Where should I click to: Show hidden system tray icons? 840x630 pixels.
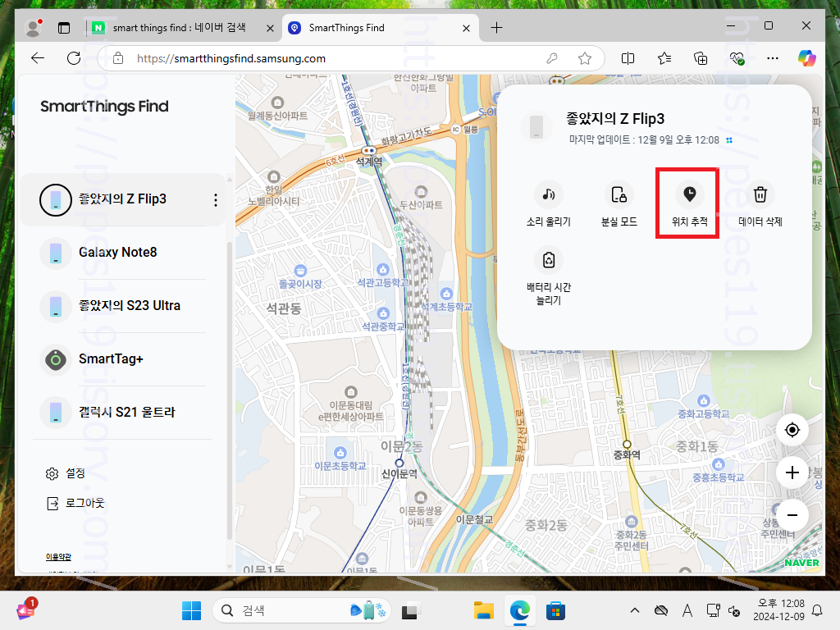pyautogui.click(x=635, y=610)
